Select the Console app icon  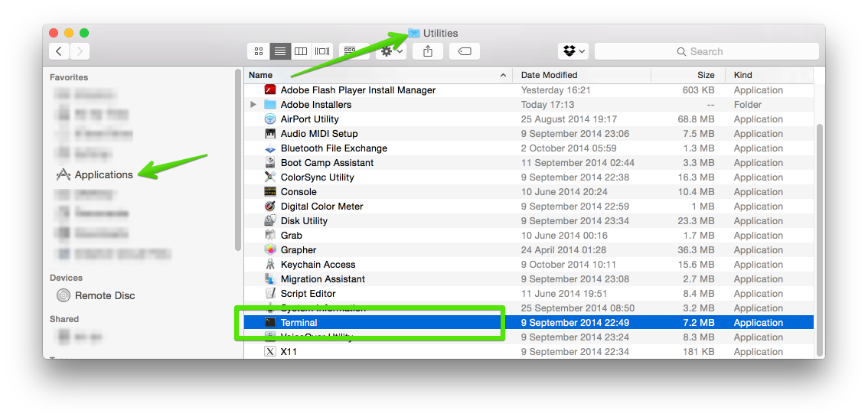(x=270, y=192)
